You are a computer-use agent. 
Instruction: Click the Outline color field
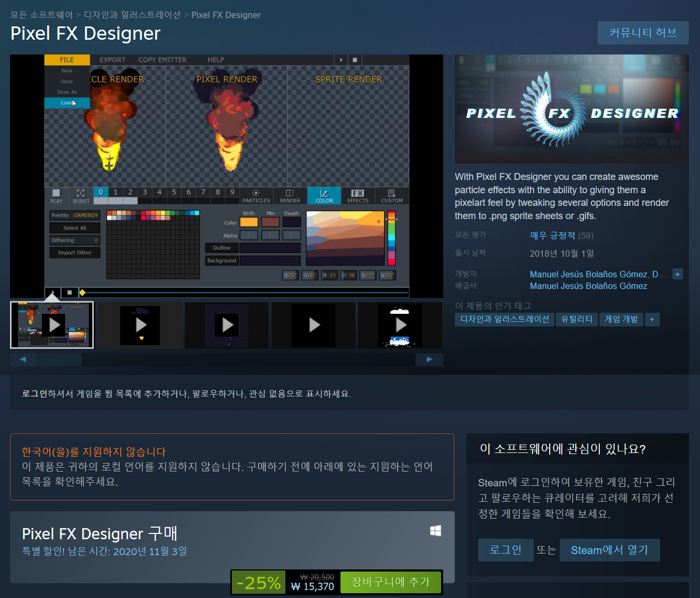pyautogui.click(x=270, y=248)
